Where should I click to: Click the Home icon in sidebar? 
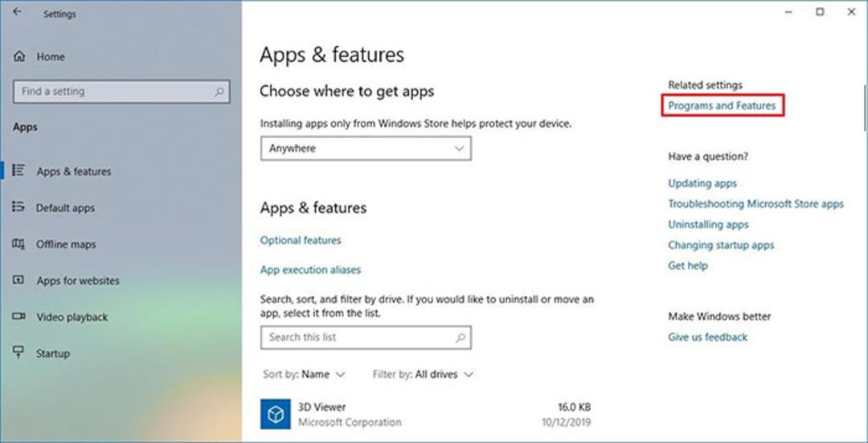19,56
